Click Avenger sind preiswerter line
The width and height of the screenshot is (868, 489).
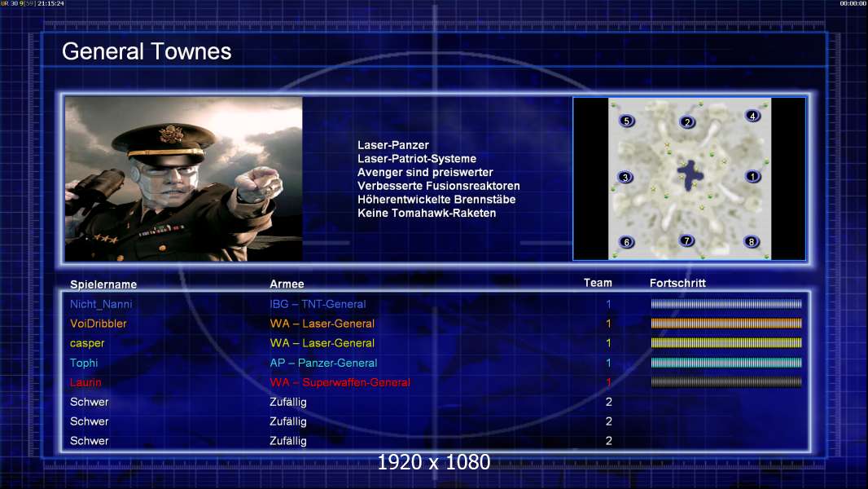click(x=425, y=172)
